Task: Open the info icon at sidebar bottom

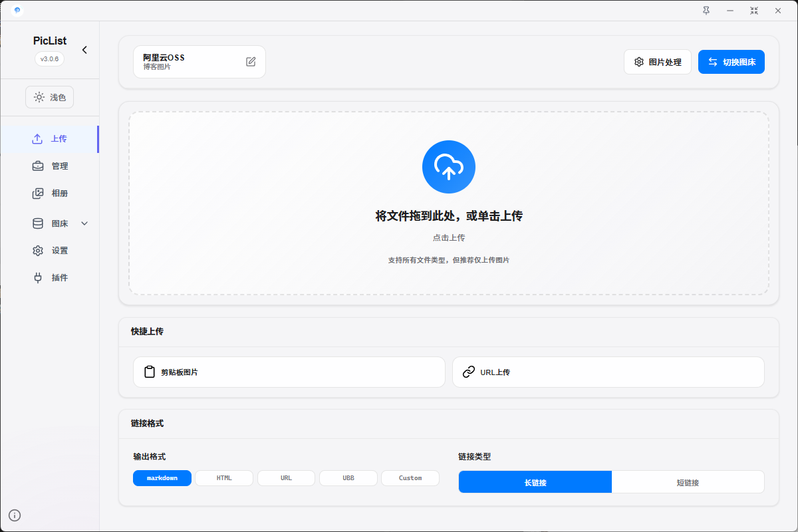Action: click(15, 515)
